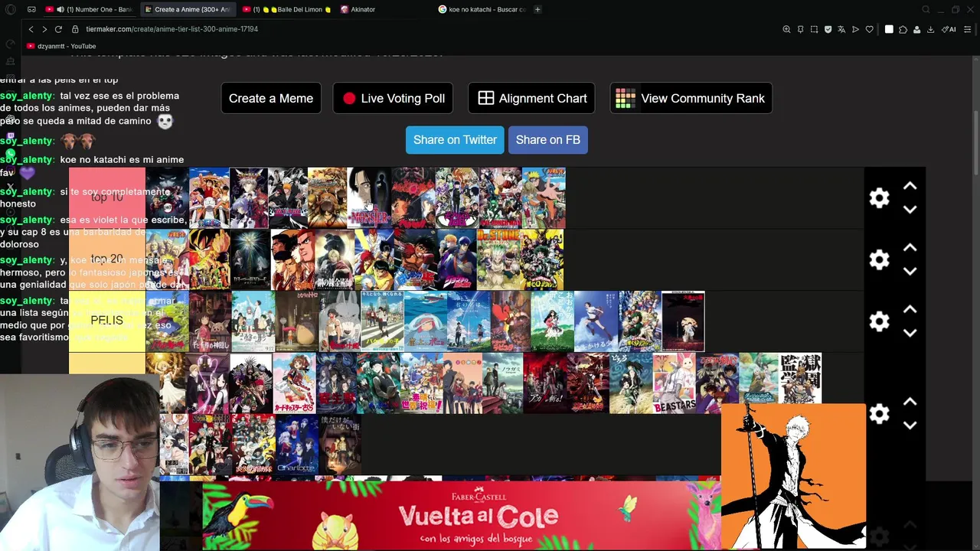Open the page zoom magnifier icon
The height and width of the screenshot is (551, 980).
tap(786, 29)
